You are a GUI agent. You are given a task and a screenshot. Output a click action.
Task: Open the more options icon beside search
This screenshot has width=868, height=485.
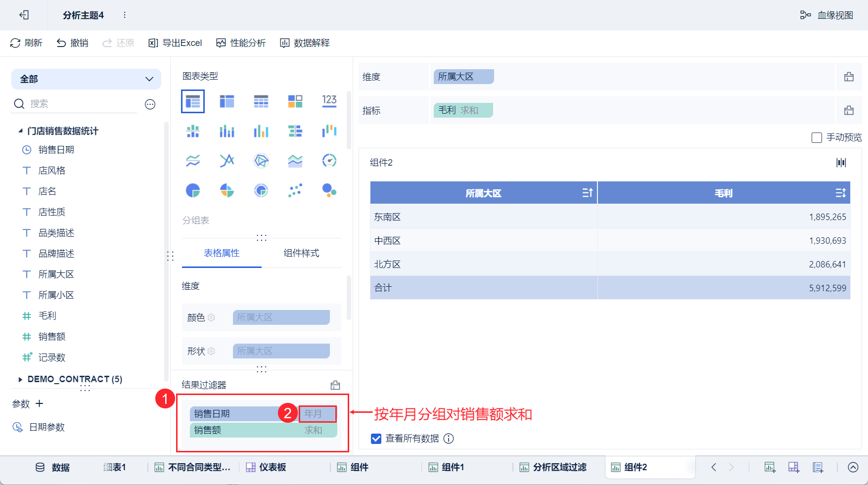point(150,104)
